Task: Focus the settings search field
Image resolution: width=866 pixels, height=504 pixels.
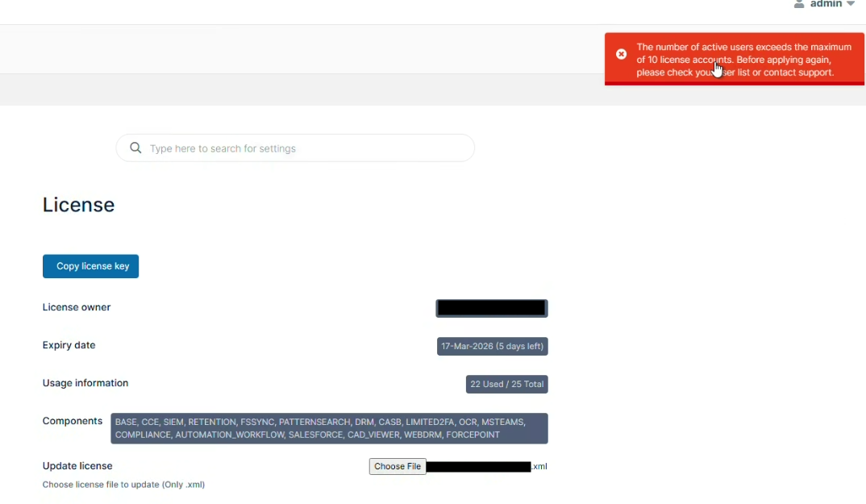Action: 306,148
